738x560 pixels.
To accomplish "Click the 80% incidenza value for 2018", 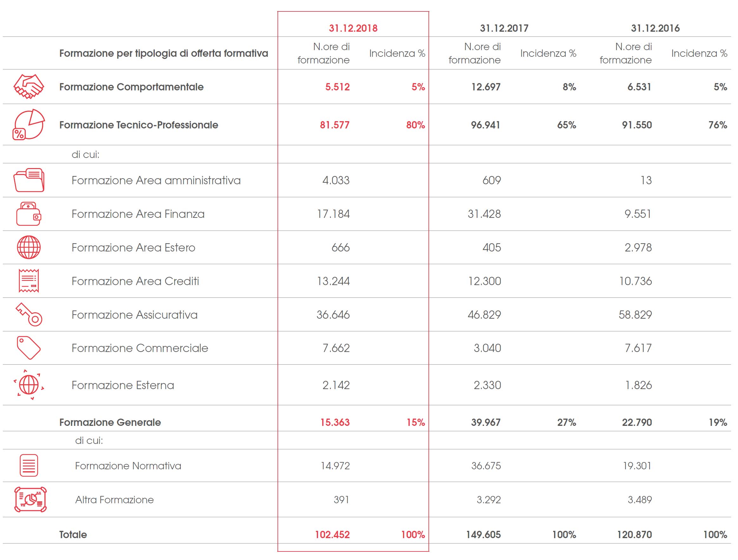I will (415, 125).
